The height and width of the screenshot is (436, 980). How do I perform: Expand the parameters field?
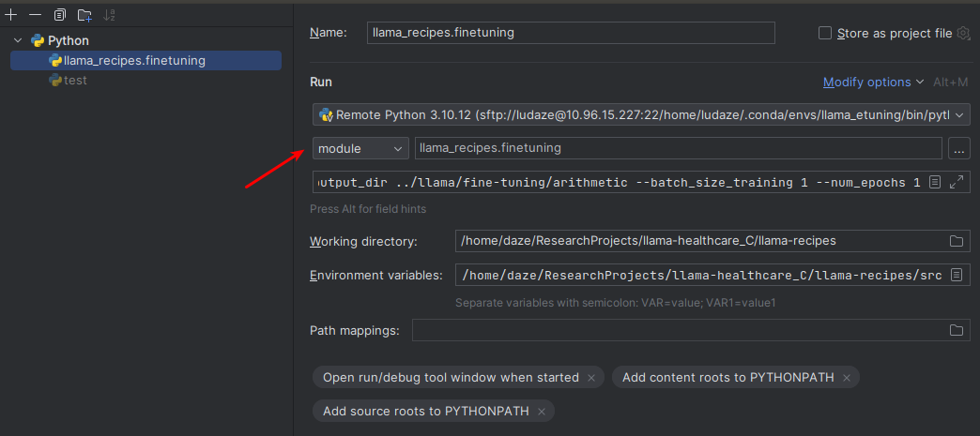point(957,183)
